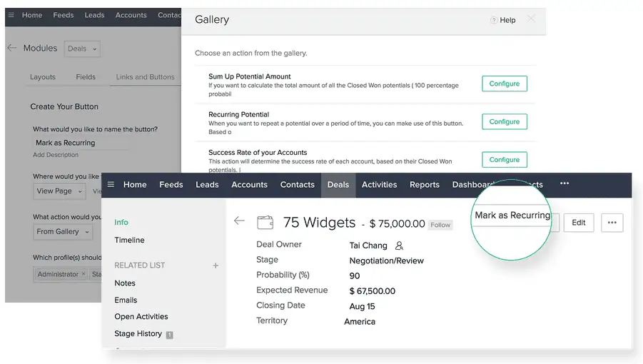Click the back arrow beside 75 Widgets
Viewport: 643px width, 364px height.
[x=239, y=221]
